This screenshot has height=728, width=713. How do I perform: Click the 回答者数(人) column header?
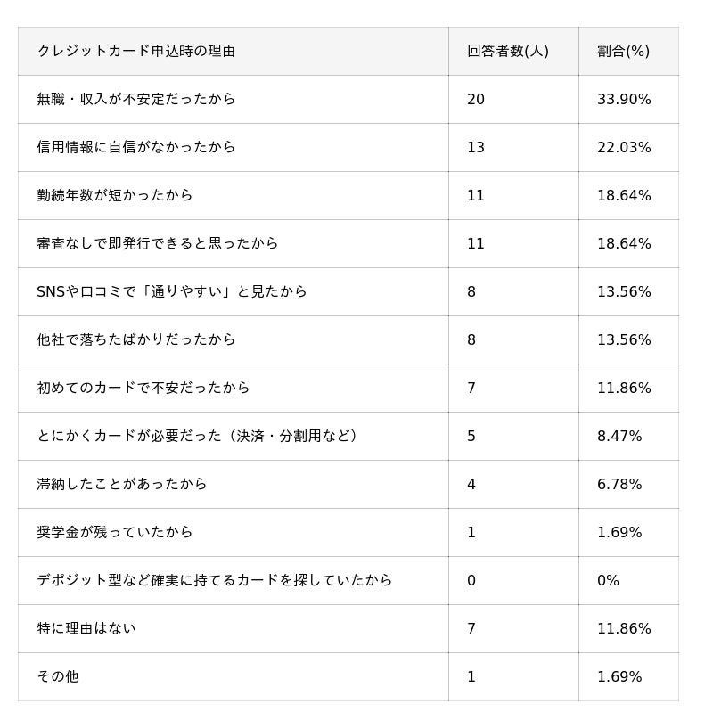(x=508, y=52)
